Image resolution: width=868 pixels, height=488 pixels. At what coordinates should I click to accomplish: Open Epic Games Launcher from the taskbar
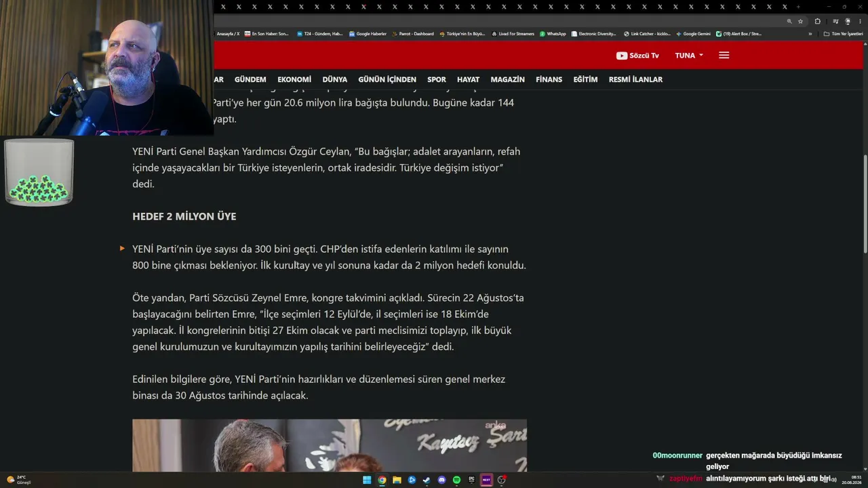[x=471, y=480]
